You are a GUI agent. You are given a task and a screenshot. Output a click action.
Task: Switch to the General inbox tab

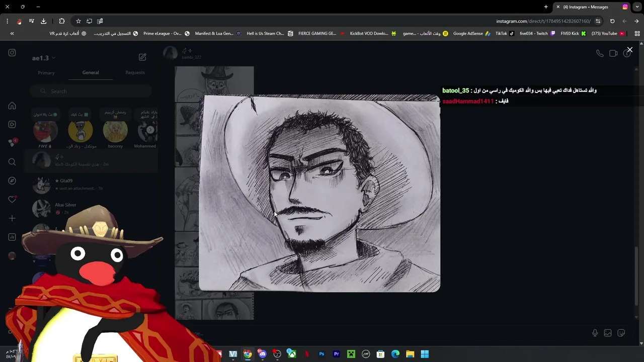pyautogui.click(x=91, y=72)
